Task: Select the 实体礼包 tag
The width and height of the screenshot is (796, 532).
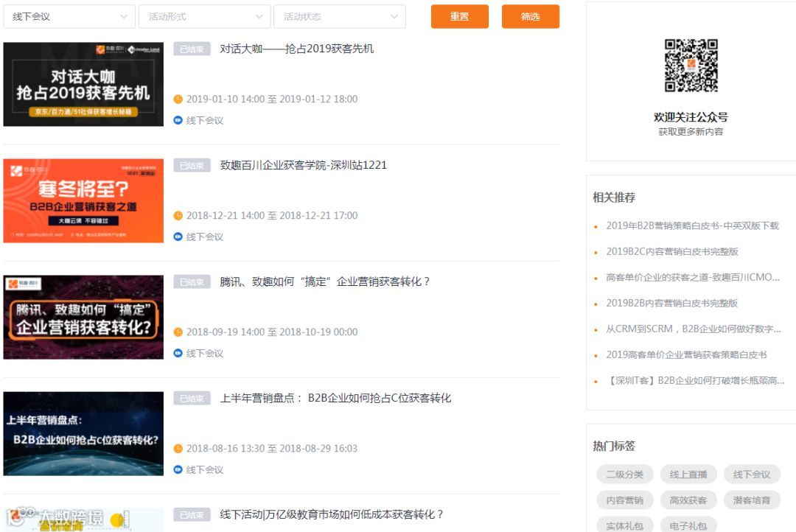Action: (x=625, y=525)
